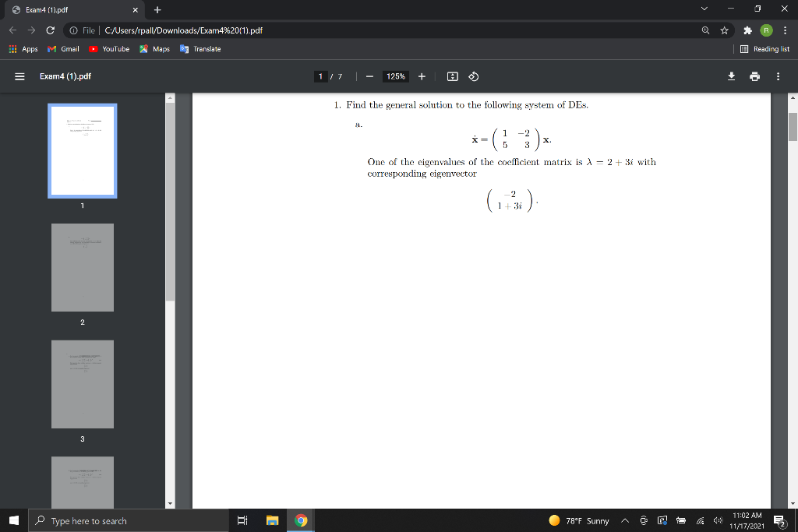Download the PDF document
The width and height of the screenshot is (798, 532).
pyautogui.click(x=731, y=76)
